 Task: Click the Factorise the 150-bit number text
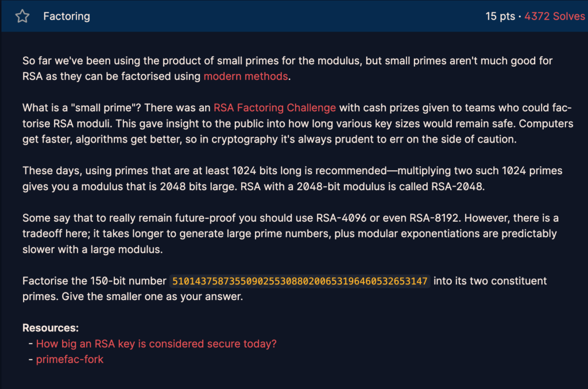(94, 281)
